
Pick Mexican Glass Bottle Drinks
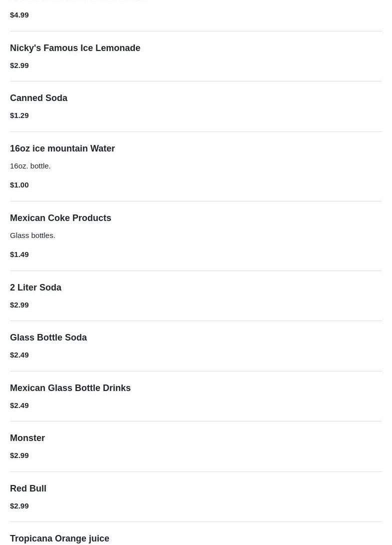pyautogui.click(x=70, y=388)
